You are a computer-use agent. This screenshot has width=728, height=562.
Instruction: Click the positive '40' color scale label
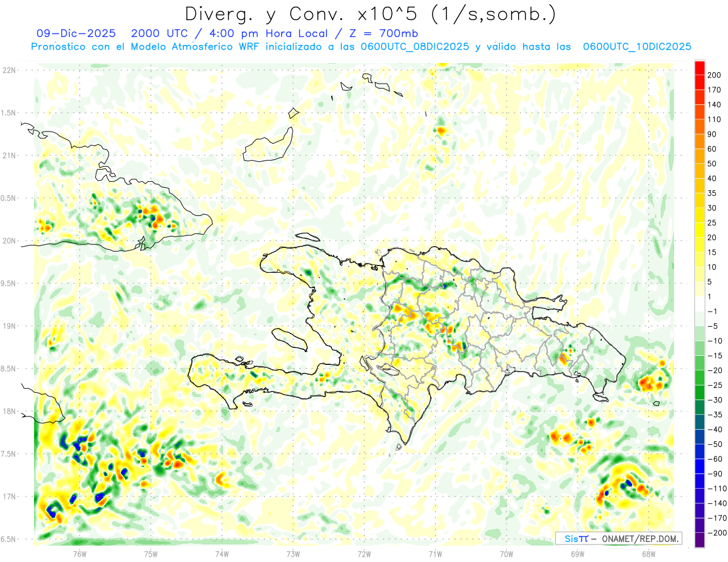[x=713, y=179]
